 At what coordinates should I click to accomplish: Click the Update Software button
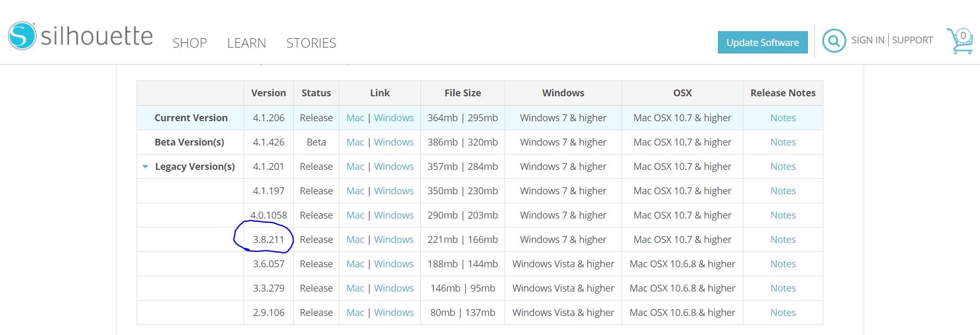point(762,42)
